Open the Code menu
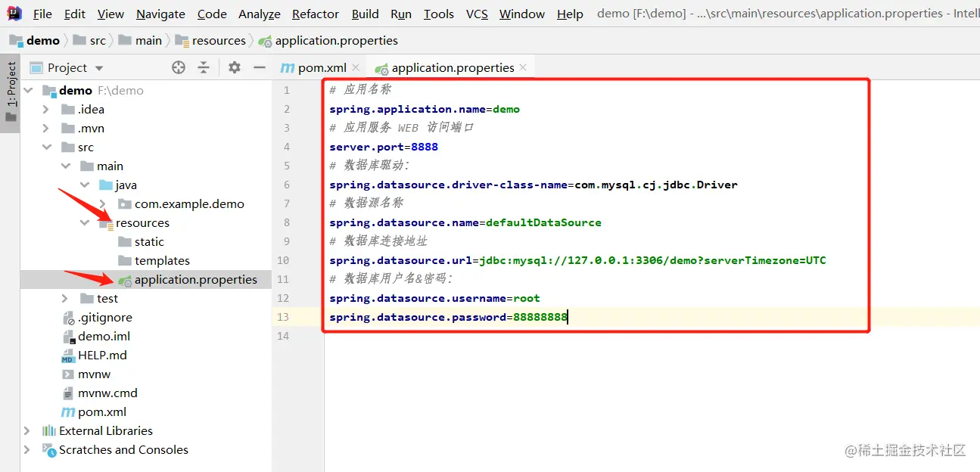 pos(212,14)
